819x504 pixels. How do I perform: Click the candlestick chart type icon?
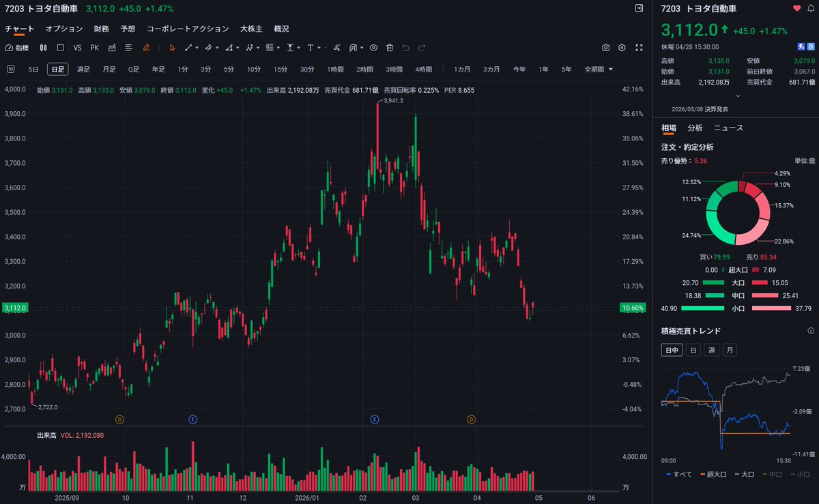click(43, 48)
